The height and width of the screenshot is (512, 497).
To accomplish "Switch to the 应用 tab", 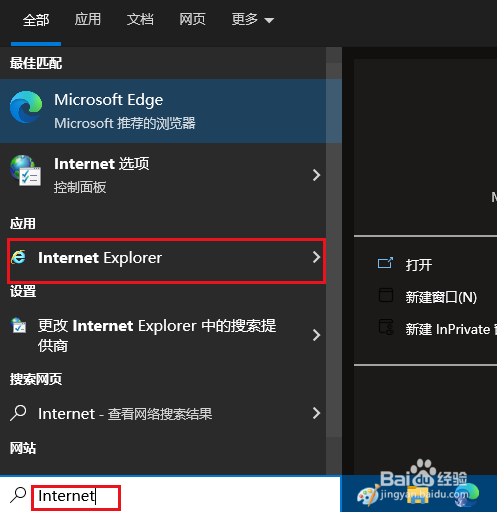I will (x=87, y=19).
